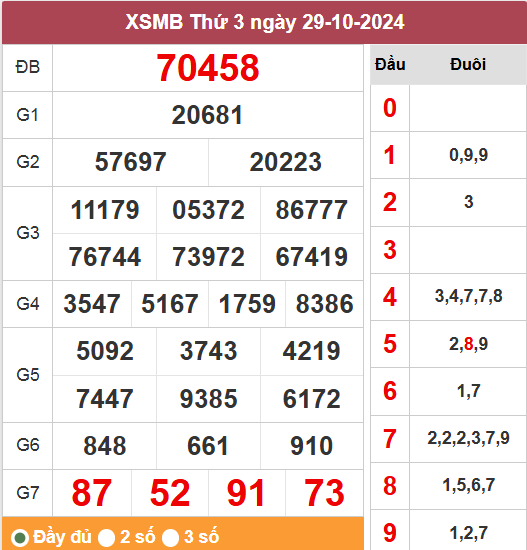Click the ĐB prize label
Screen dimensions: 527x550
coord(28,67)
